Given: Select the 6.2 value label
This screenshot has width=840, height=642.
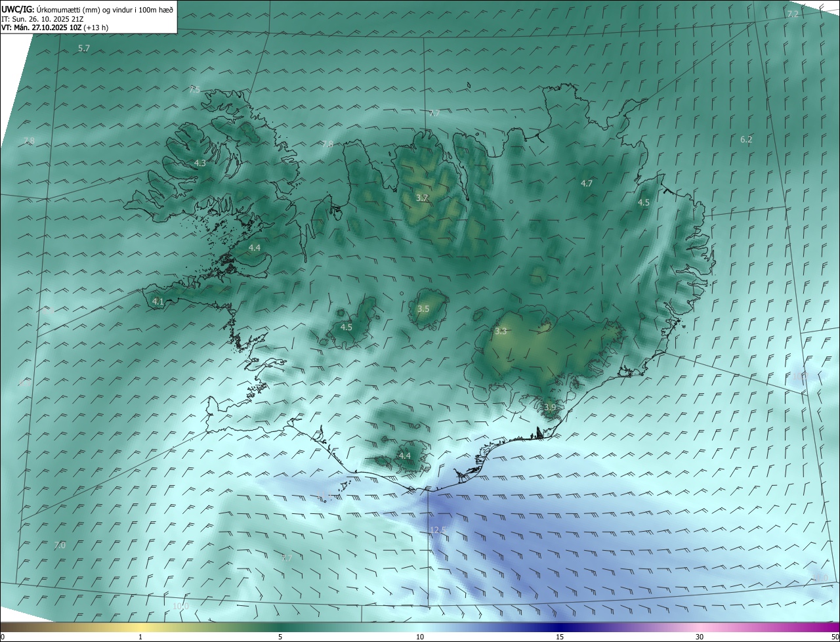Looking at the screenshot, I should pos(746,139).
